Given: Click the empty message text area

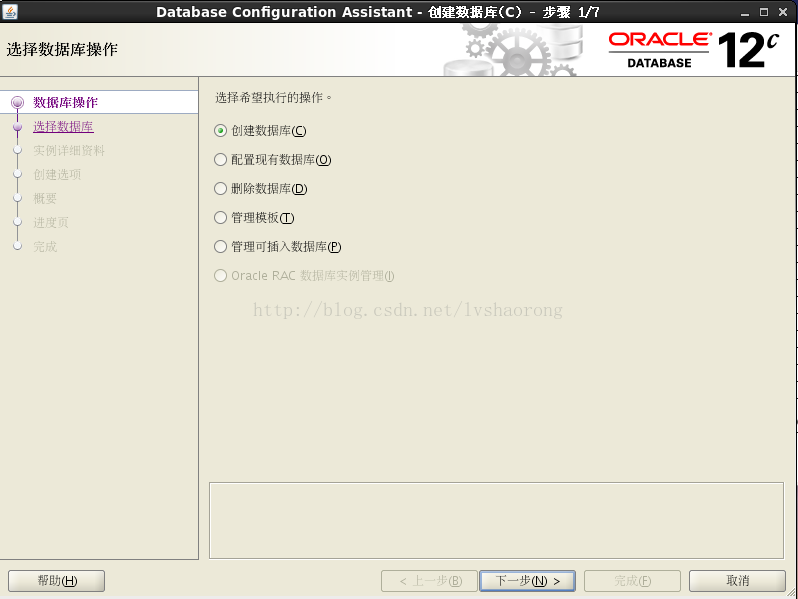Looking at the screenshot, I should (x=496, y=521).
